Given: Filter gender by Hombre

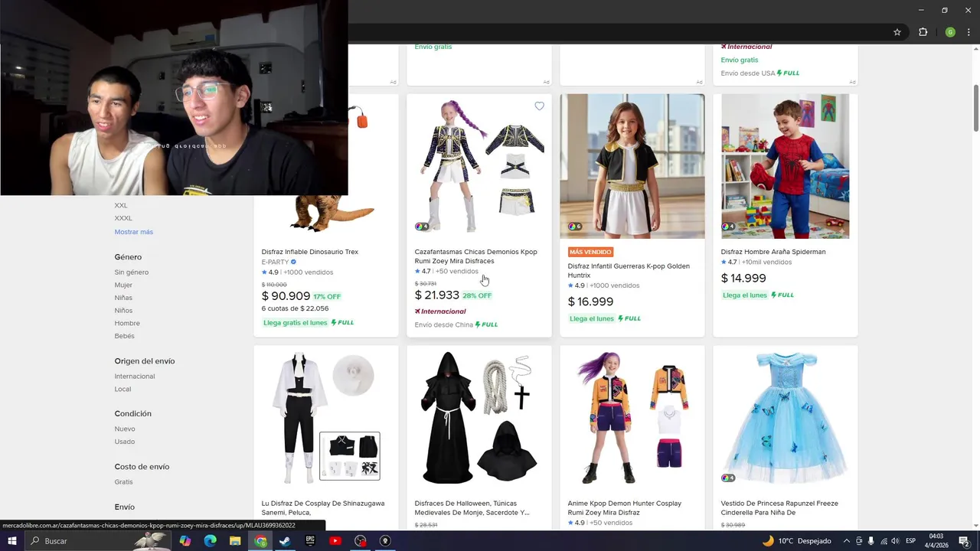Looking at the screenshot, I should [127, 323].
